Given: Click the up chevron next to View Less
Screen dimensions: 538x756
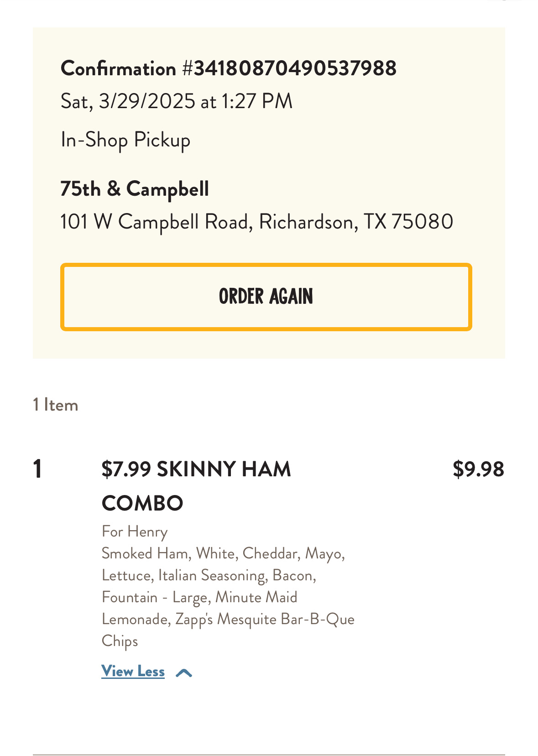Looking at the screenshot, I should pos(184,673).
